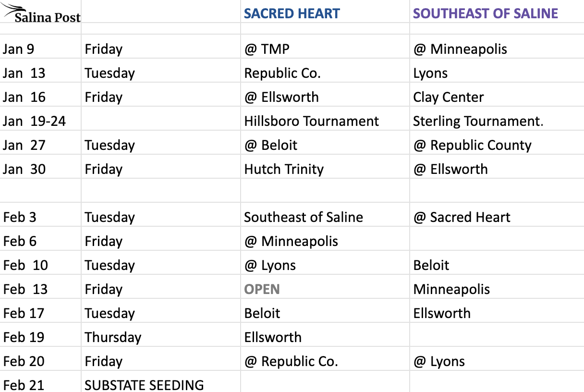The height and width of the screenshot is (392, 584).
Task: Click the Thursday cell
Action: (x=113, y=337)
